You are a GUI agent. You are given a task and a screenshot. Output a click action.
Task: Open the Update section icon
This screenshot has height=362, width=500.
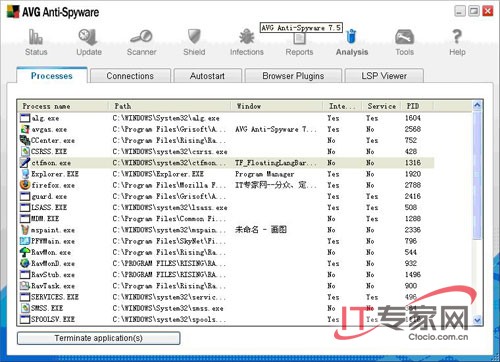coord(88,37)
